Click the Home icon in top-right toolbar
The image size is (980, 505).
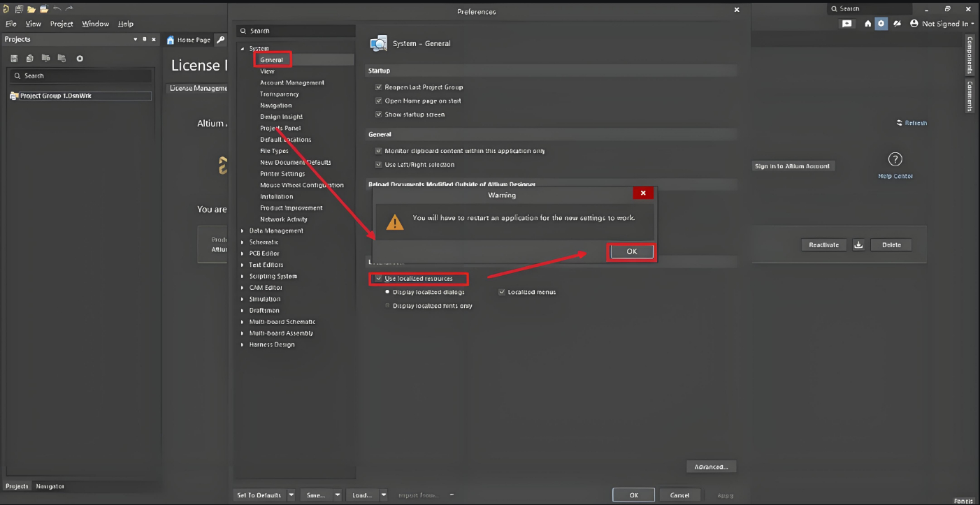(868, 23)
